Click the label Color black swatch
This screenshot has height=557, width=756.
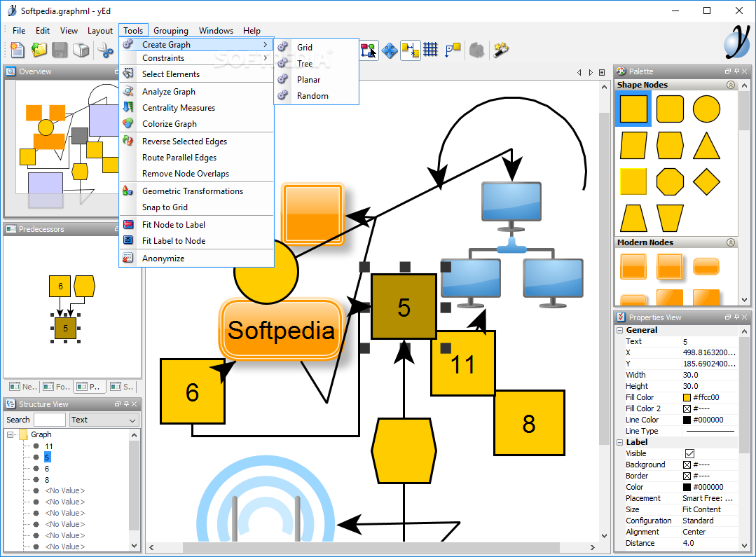point(687,487)
